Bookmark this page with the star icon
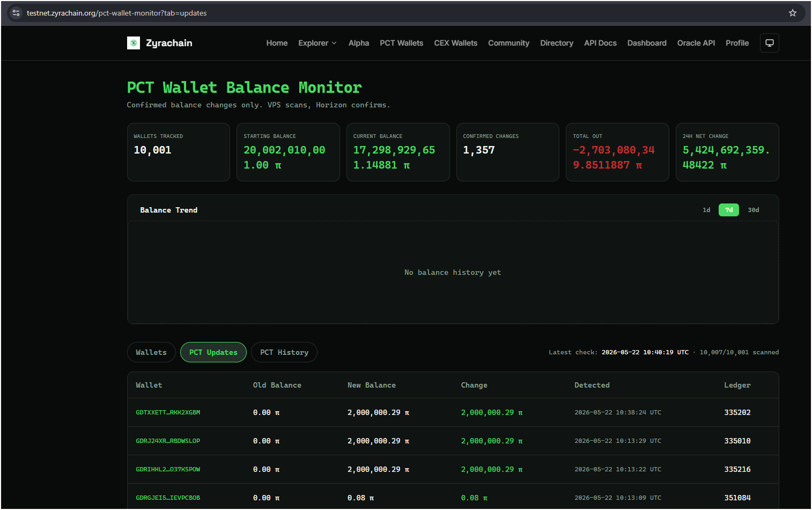The height and width of the screenshot is (510, 812). click(793, 13)
